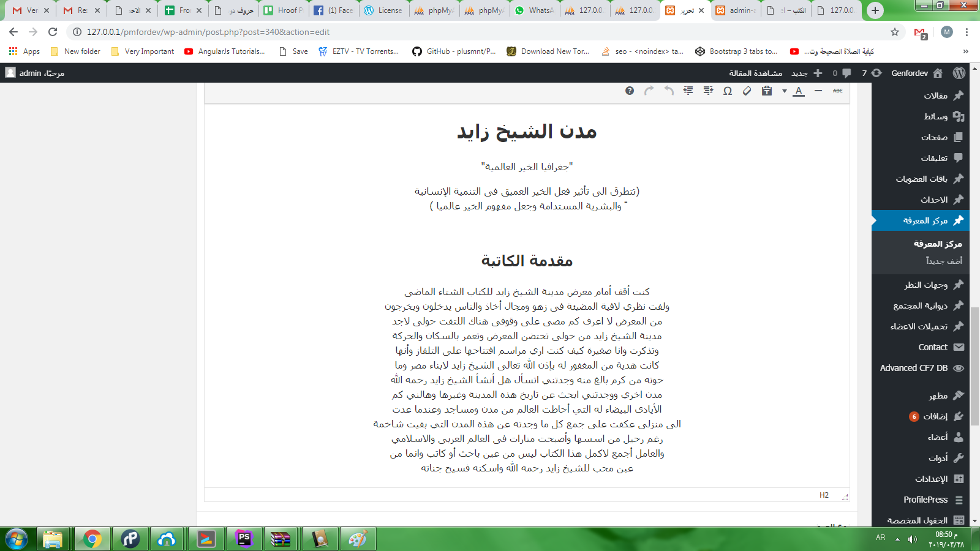Open the Apps bookmarks shortcut
The width and height of the screenshot is (980, 551).
[x=24, y=51]
